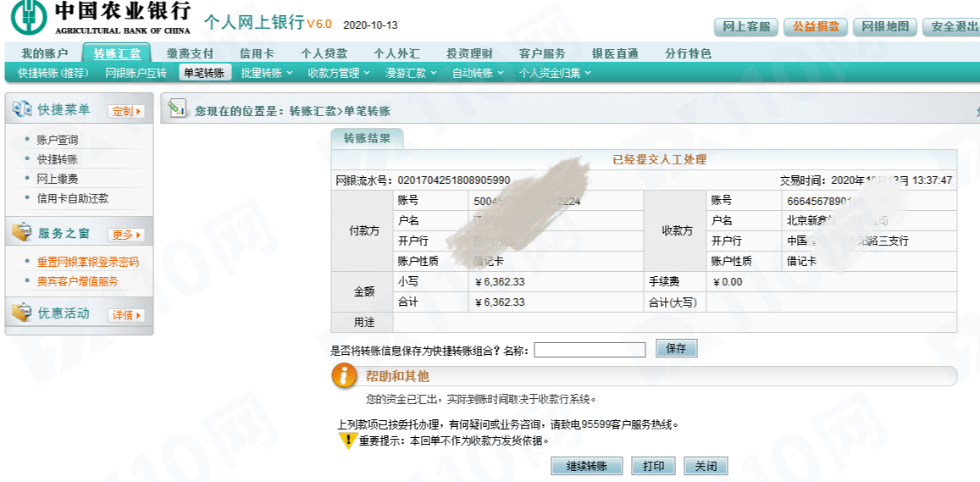Image resolution: width=980 pixels, height=482 pixels.
Task: Select 快捷转账 (推荐) submenu item
Action: click(53, 73)
